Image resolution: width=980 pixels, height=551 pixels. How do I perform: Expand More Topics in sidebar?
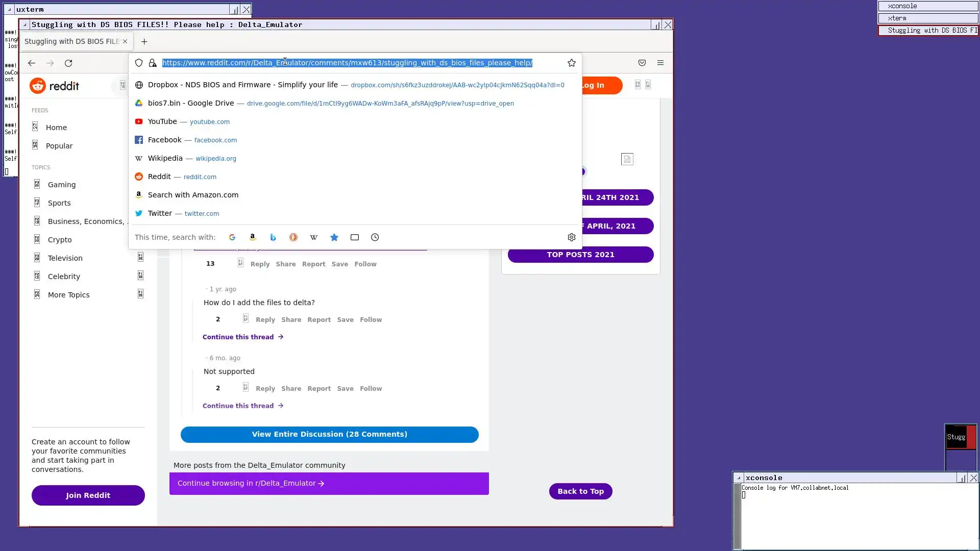click(x=140, y=294)
